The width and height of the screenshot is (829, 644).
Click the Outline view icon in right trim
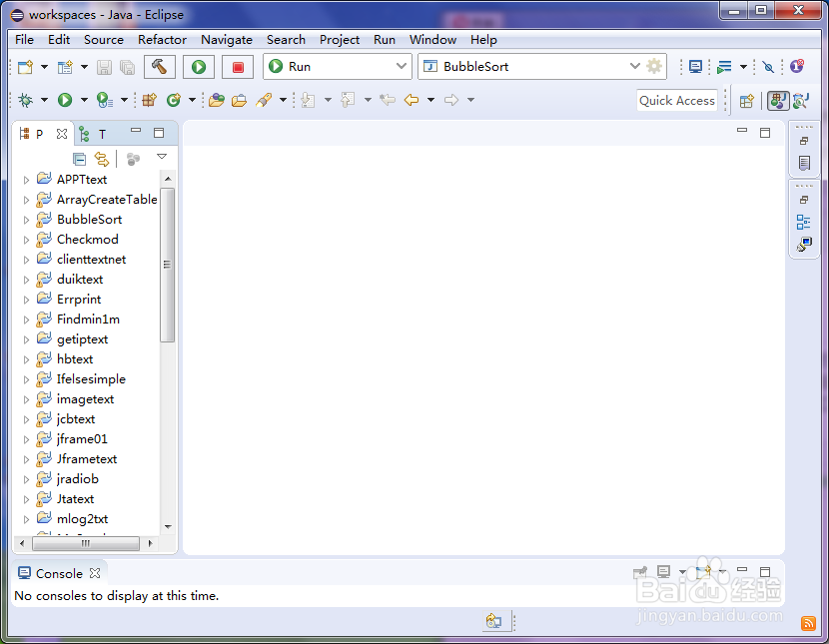point(804,222)
